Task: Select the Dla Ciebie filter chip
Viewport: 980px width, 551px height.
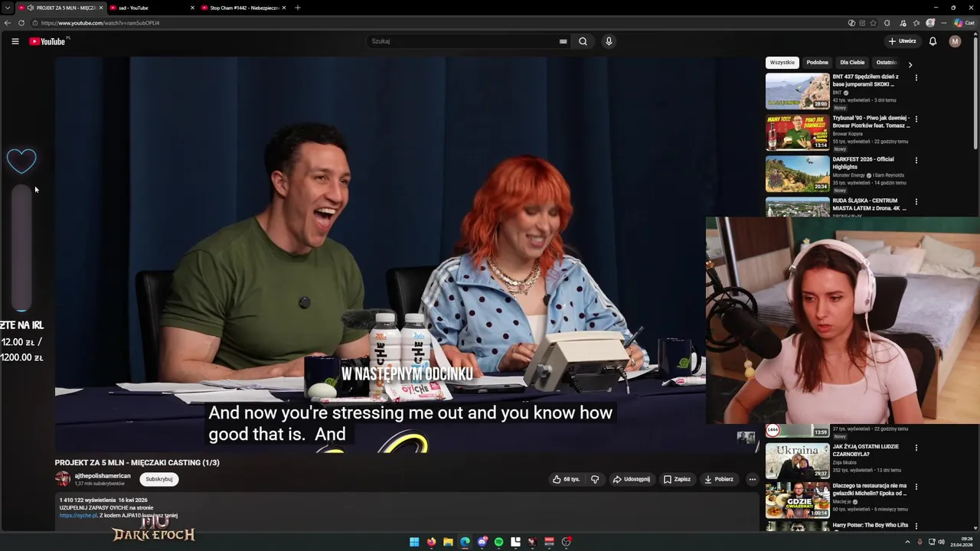Action: click(x=852, y=63)
